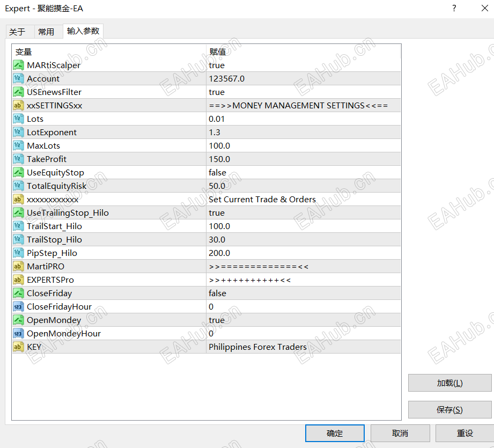Click the boolean icon beside UseTrailingStop_Hilo
The width and height of the screenshot is (494, 448).
[x=18, y=213]
